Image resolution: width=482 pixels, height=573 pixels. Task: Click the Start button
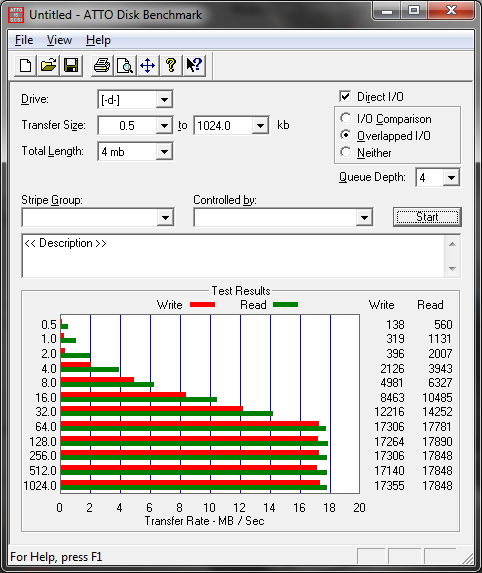coord(427,217)
